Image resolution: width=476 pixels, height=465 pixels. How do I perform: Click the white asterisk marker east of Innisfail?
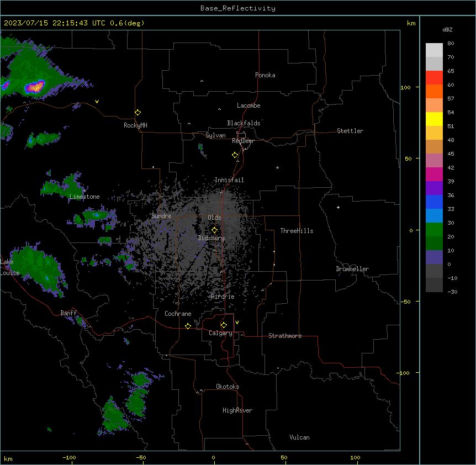(x=277, y=167)
